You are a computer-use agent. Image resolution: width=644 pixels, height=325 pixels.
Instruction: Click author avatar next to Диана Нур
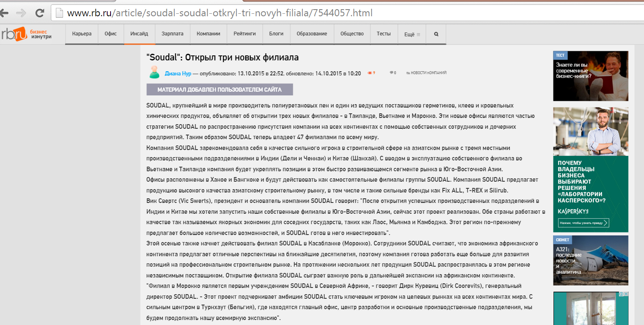pos(154,72)
